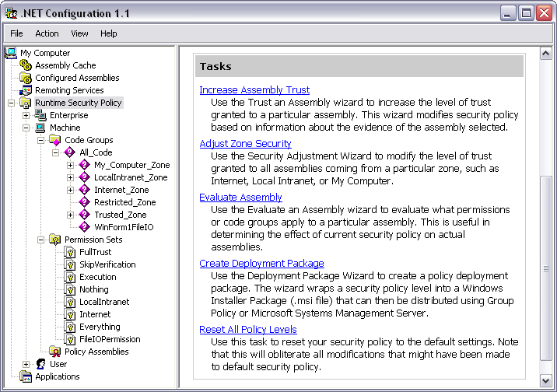
Task: Click the Enterprise policy level icon
Action: tap(40, 115)
